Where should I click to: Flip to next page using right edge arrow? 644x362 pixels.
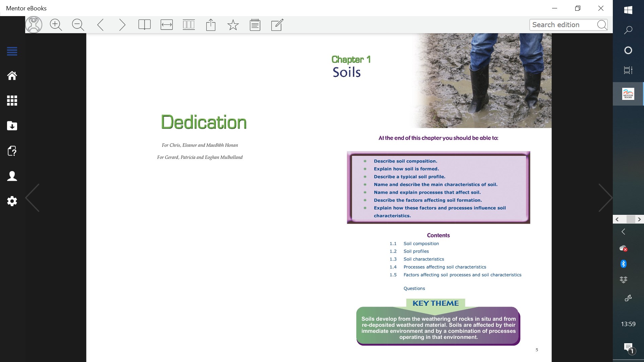tap(605, 198)
